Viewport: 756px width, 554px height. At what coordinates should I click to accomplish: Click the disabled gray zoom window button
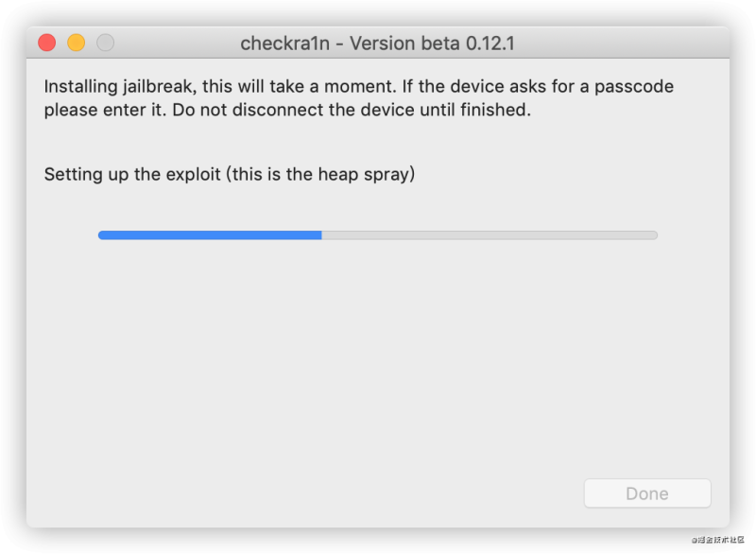click(106, 43)
